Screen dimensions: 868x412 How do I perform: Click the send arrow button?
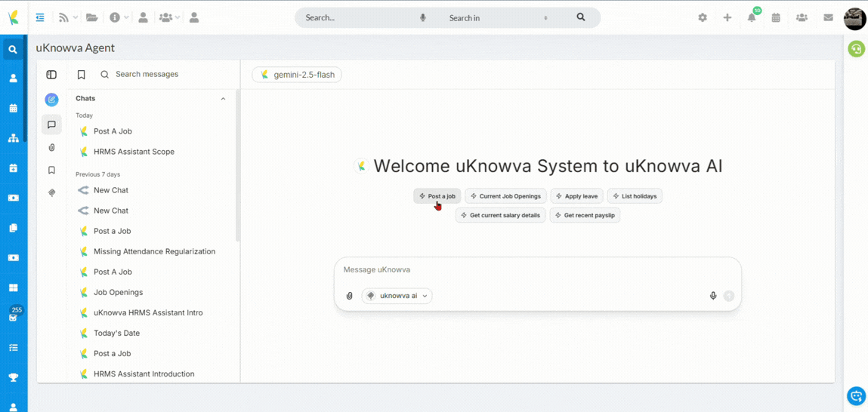coord(729,296)
